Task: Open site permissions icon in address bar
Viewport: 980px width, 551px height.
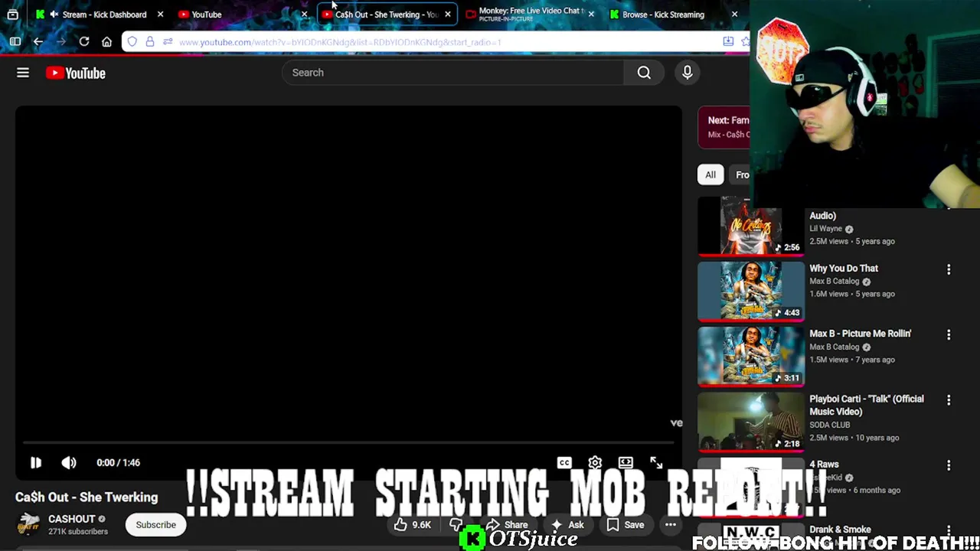Action: (x=168, y=41)
